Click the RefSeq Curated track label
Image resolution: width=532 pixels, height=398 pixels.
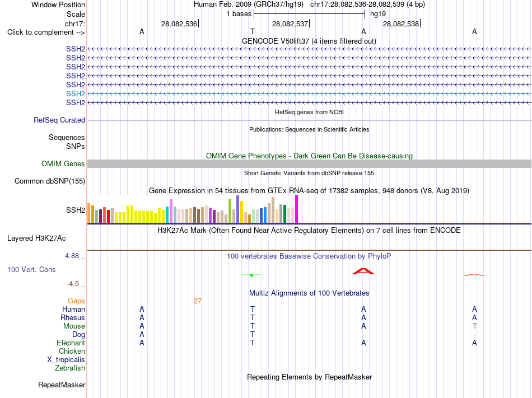(x=59, y=120)
